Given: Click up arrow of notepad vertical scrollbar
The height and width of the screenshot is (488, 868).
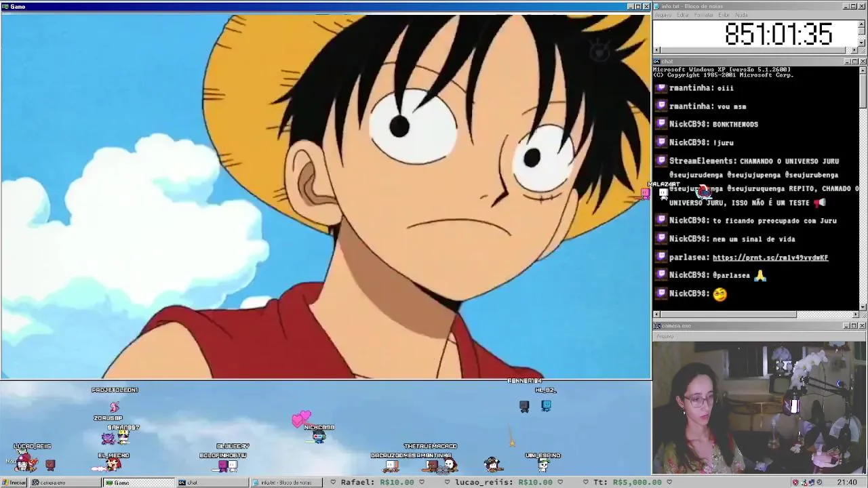Looking at the screenshot, I should point(861,24).
